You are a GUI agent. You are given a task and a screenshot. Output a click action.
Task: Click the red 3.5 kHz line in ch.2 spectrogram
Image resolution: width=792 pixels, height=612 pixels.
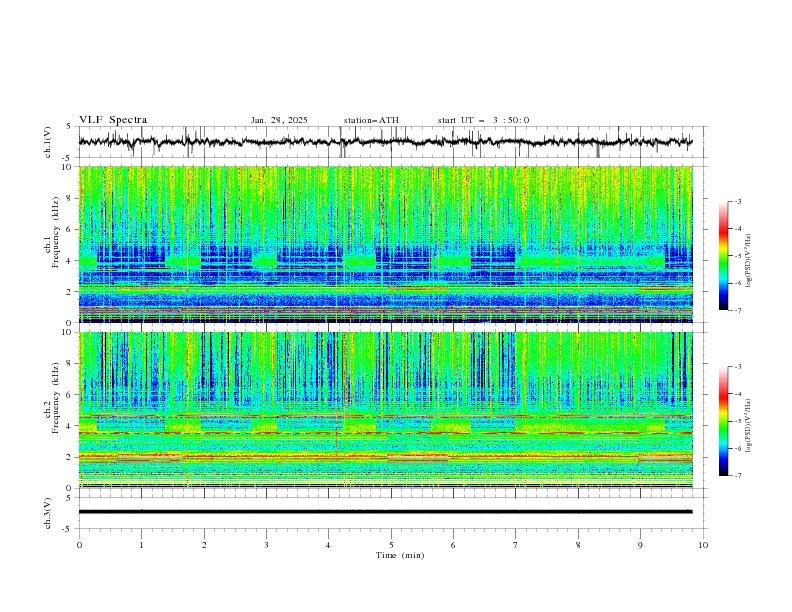coord(386,433)
